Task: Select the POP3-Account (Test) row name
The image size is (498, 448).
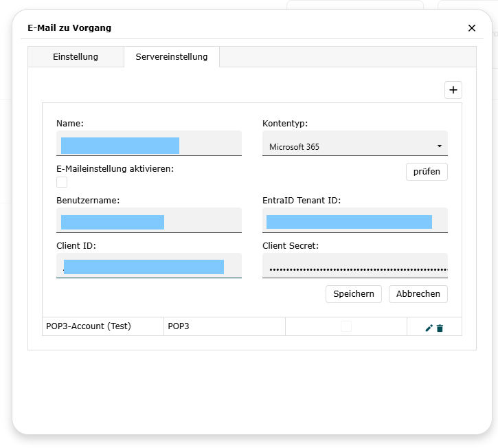Action: pos(89,326)
